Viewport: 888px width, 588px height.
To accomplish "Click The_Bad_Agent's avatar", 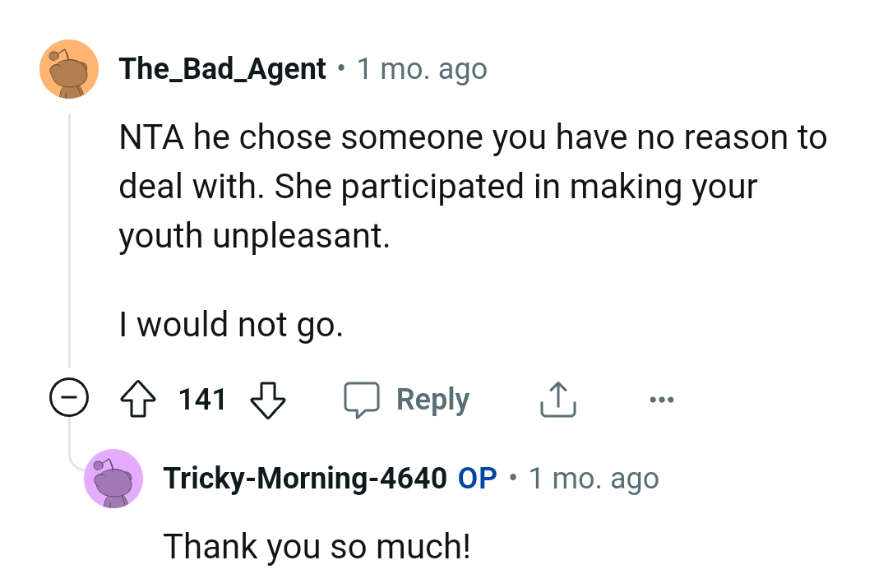I will [69, 68].
